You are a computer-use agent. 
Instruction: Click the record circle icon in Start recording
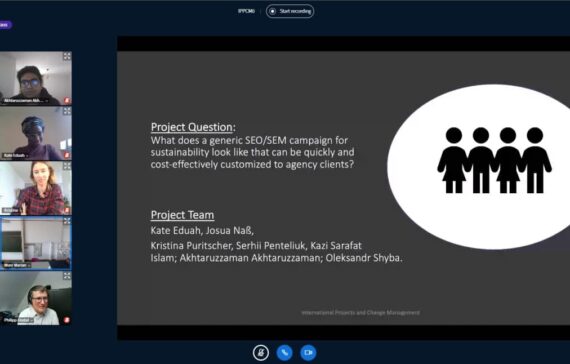pyautogui.click(x=272, y=11)
